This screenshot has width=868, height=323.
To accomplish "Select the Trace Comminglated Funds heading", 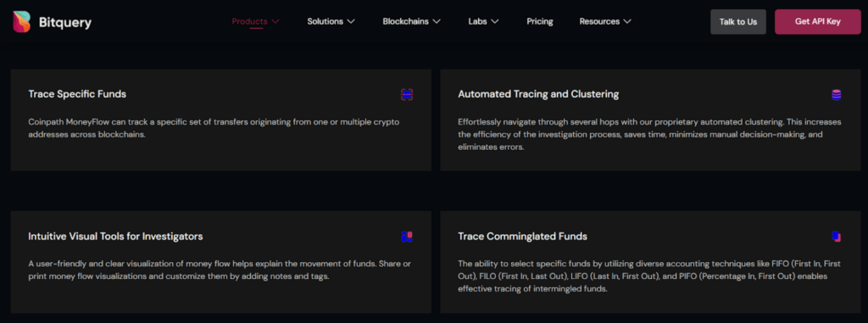I will [x=522, y=237].
